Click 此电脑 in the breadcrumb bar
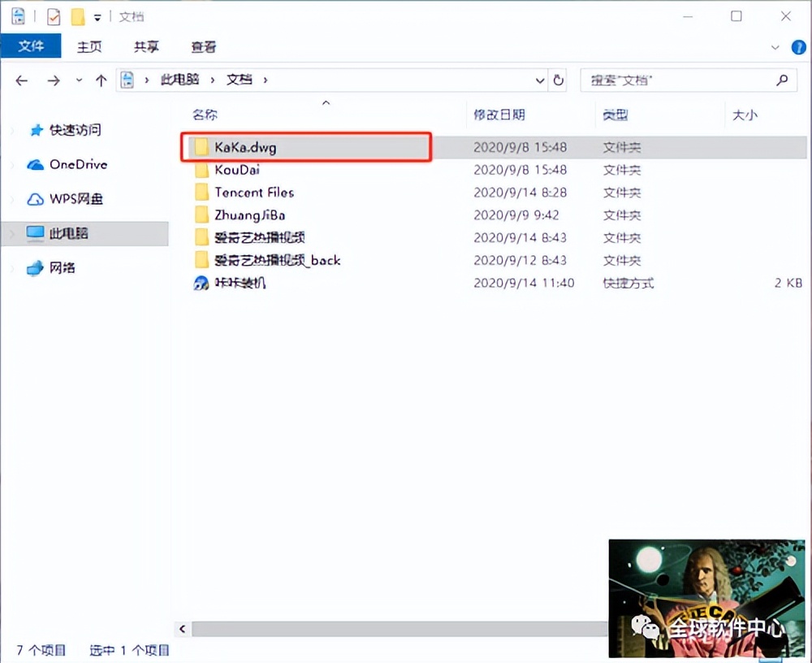812x663 pixels. coord(179,80)
